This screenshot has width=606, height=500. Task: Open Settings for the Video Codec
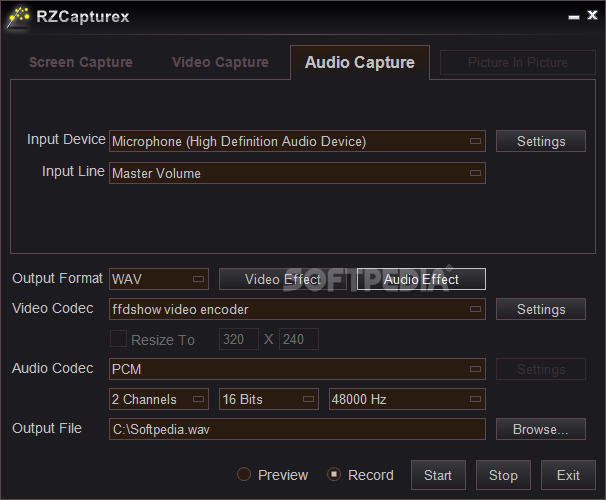[541, 309]
